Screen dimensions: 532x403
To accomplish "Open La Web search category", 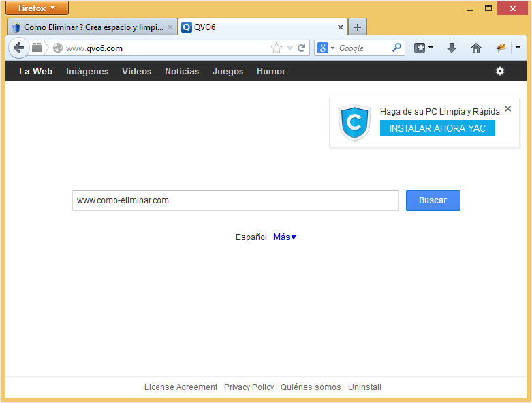I will click(x=35, y=71).
